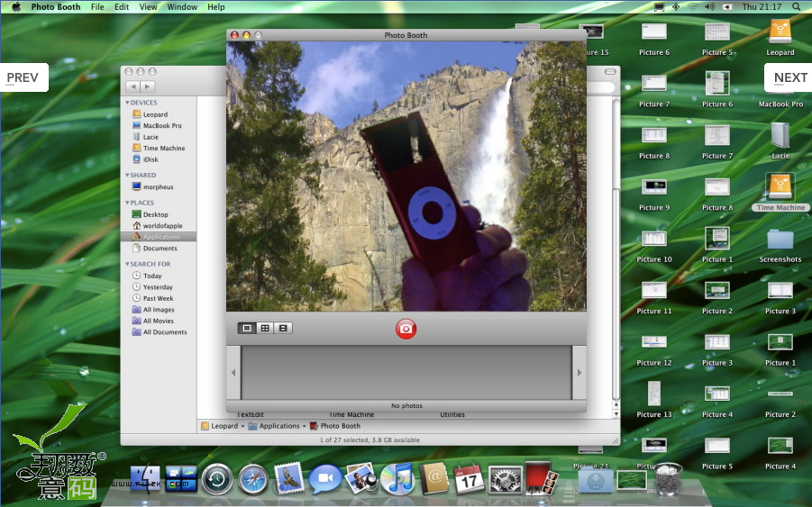
Task: Select single still picture mode
Action: 247,329
